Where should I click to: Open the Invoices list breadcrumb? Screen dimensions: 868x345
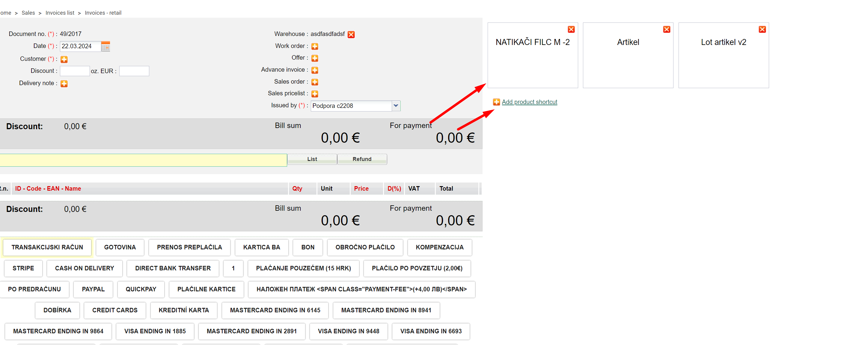pyautogui.click(x=60, y=13)
